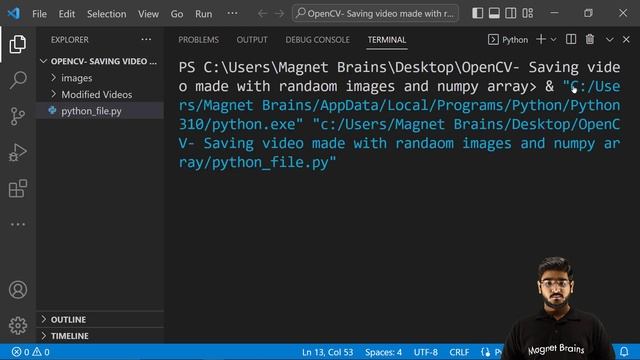
Task: Open the Extensions view
Action: tap(18, 188)
